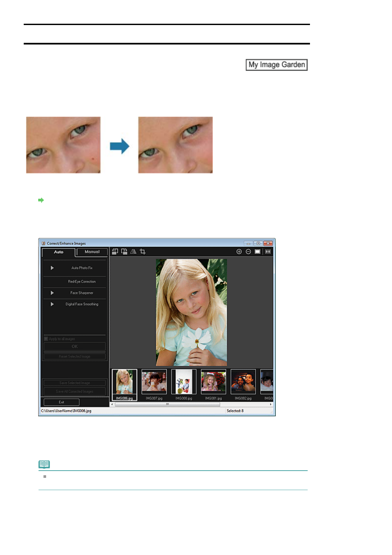Screen dimensions: 392x555
Task: Open the compare before/after view icon
Action: point(268,251)
